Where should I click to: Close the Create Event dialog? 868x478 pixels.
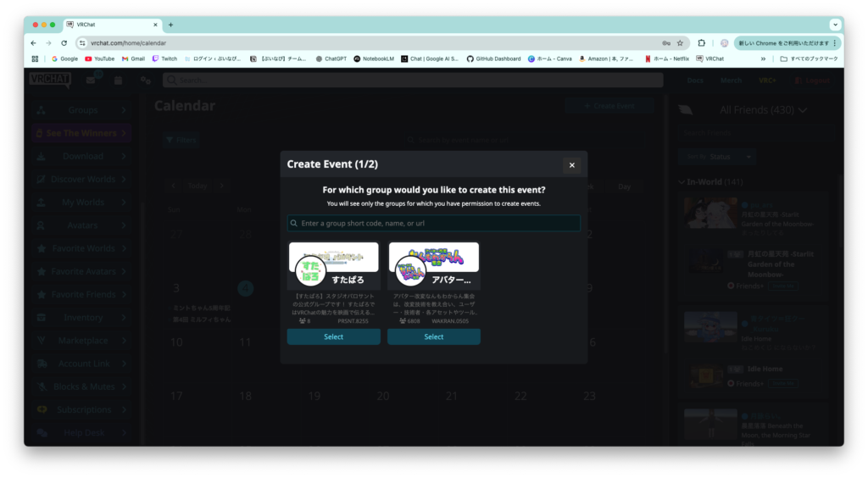click(x=571, y=165)
